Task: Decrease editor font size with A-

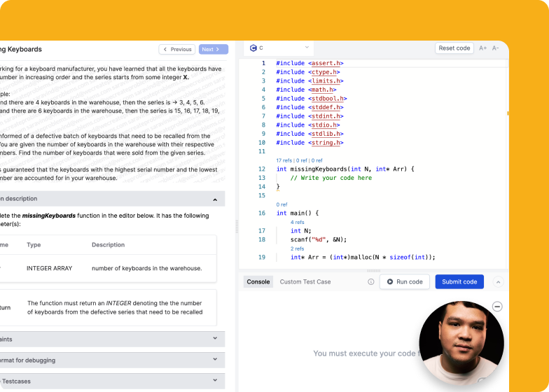Action: tap(496, 48)
